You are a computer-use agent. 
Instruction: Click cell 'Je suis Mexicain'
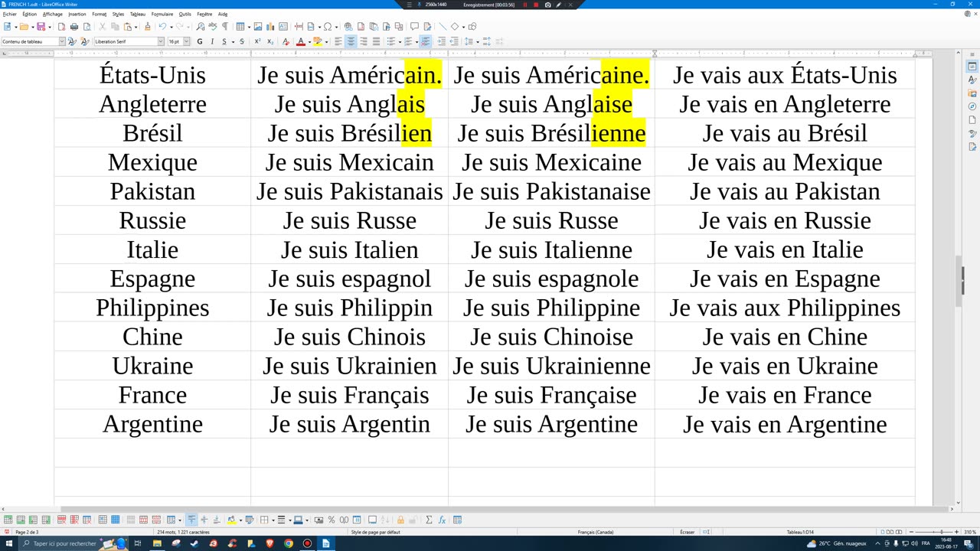click(350, 162)
